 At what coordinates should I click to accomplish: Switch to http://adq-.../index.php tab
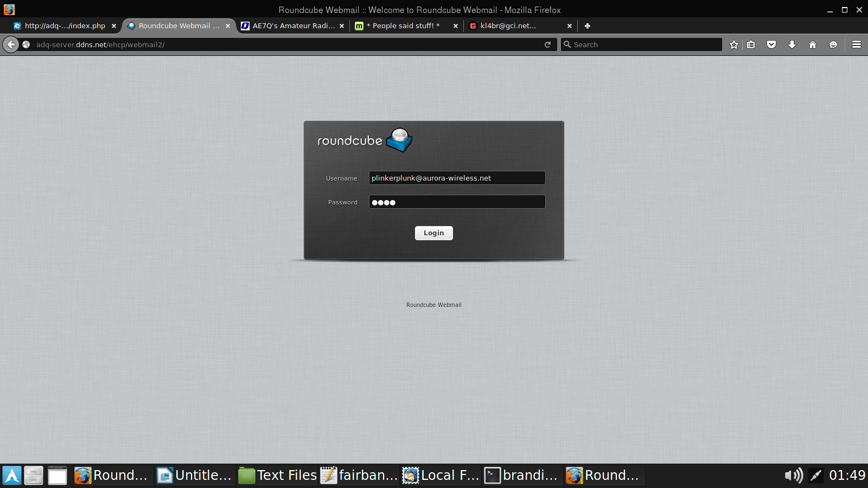65,25
